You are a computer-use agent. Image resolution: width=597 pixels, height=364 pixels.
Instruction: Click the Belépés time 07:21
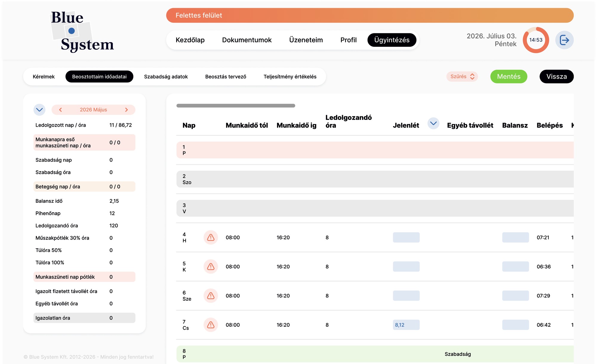click(543, 237)
